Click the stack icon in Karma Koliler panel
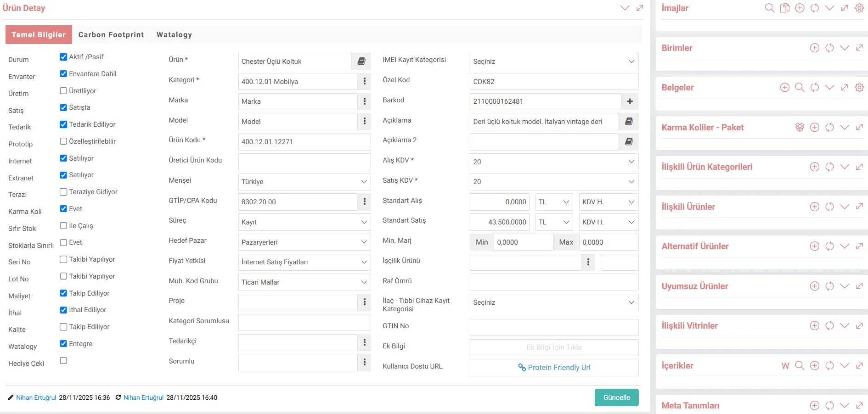 800,127
